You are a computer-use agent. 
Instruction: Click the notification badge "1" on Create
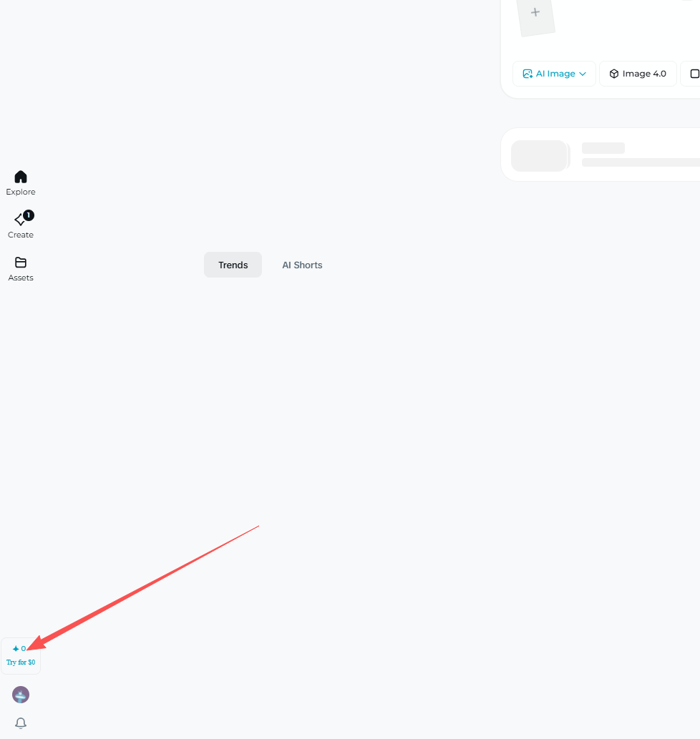pos(29,215)
